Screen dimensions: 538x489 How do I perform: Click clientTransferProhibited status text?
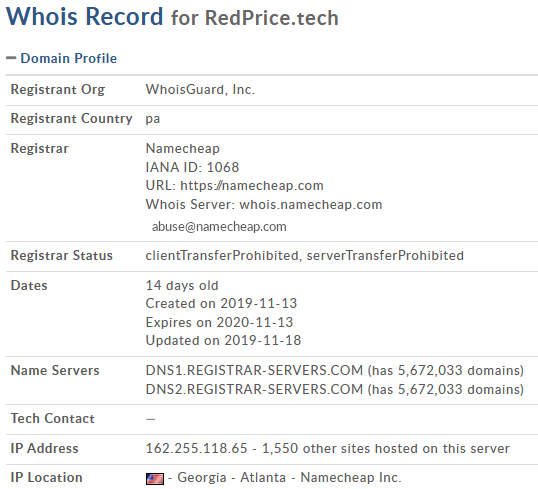click(x=222, y=256)
